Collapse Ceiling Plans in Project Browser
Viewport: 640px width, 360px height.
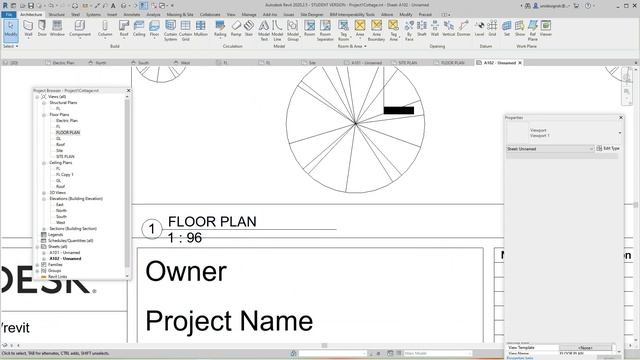(x=44, y=163)
